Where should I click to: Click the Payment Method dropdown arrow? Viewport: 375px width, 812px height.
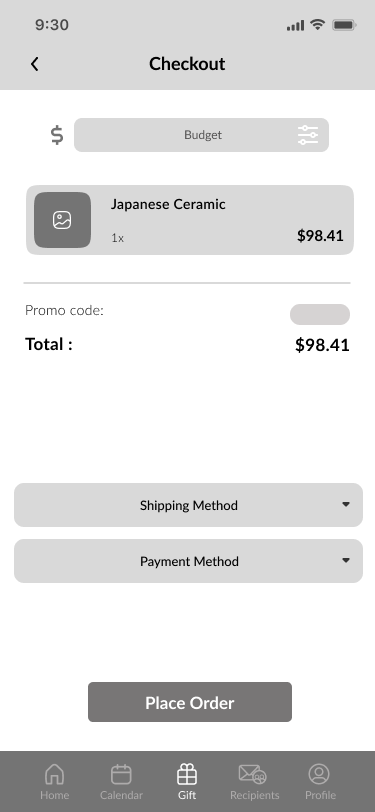coord(346,560)
